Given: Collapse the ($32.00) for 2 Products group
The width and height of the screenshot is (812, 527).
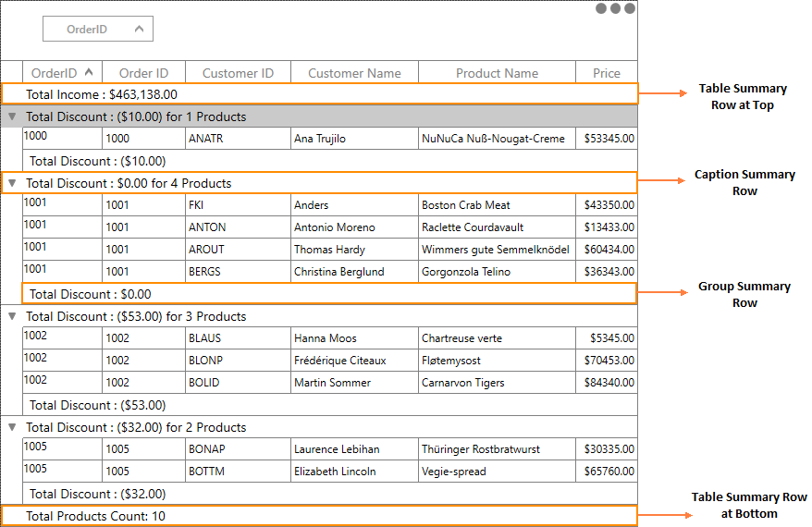Looking at the screenshot, I should [x=12, y=427].
